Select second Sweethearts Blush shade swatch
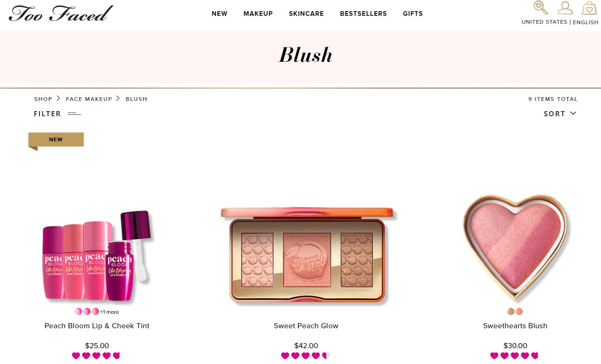601x364 pixels. [519, 311]
